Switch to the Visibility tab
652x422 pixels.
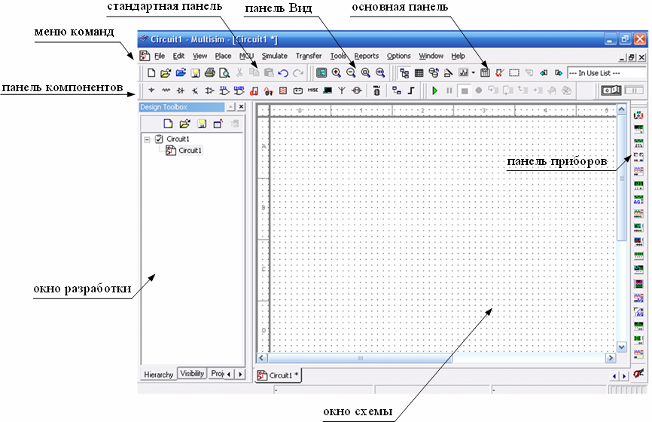click(192, 373)
